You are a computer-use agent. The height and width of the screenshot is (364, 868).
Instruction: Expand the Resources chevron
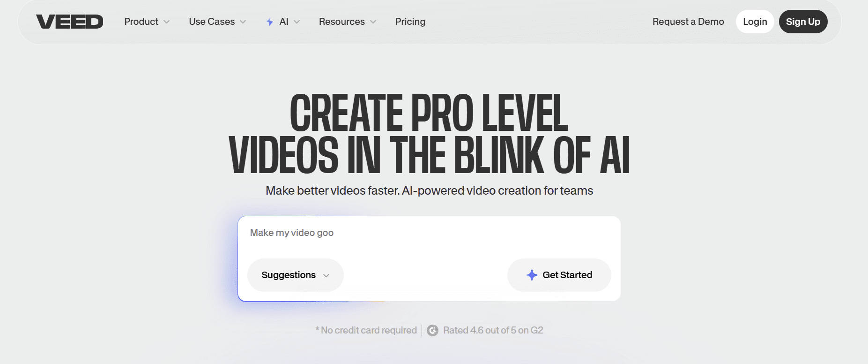[373, 22]
